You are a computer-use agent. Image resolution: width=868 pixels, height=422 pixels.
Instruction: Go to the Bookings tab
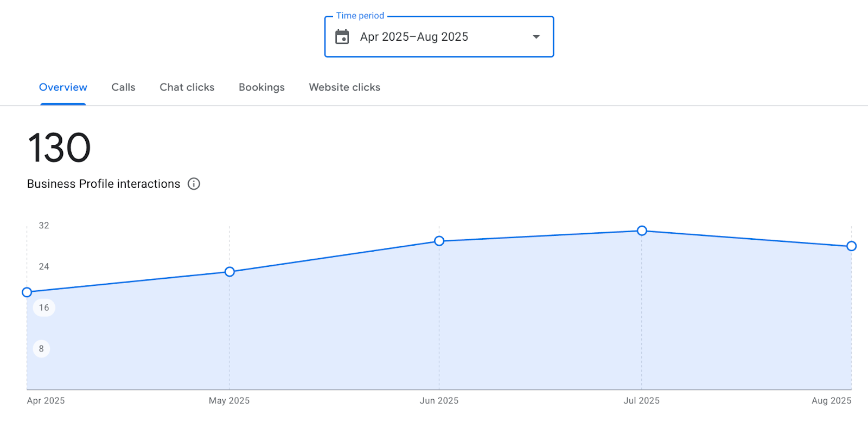(261, 87)
